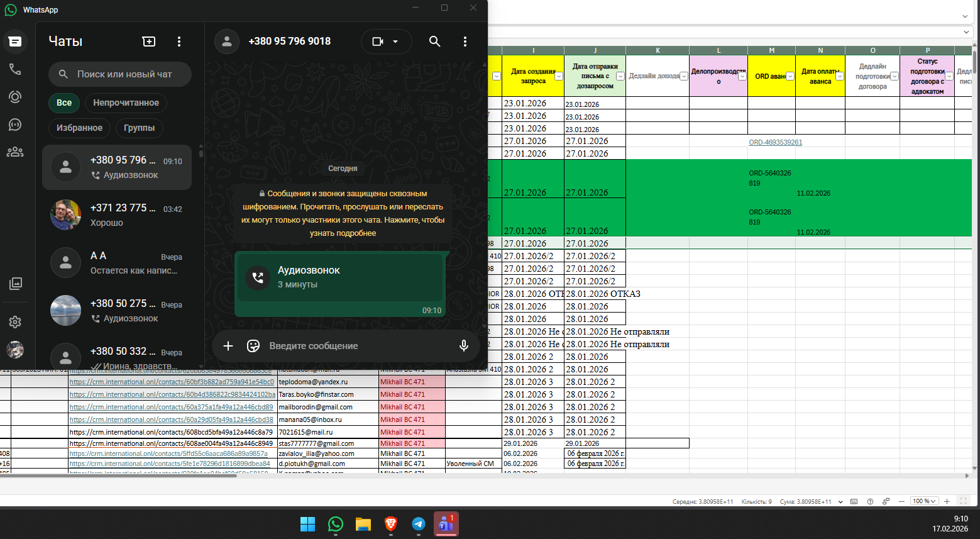Search within the +380 95 796 9018 conversation

tap(434, 42)
